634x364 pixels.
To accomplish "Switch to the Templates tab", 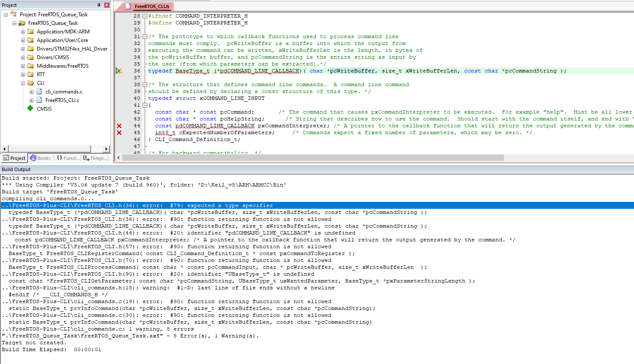I will [95, 158].
